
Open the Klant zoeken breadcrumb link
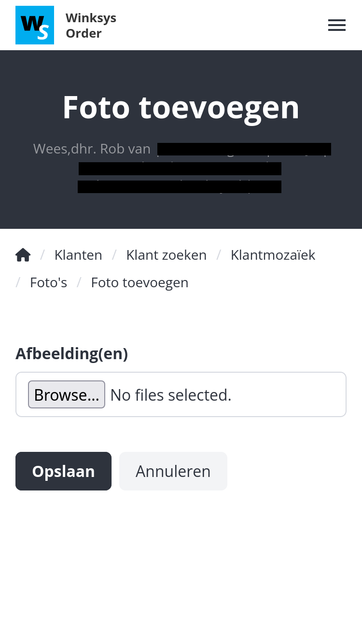(x=166, y=255)
